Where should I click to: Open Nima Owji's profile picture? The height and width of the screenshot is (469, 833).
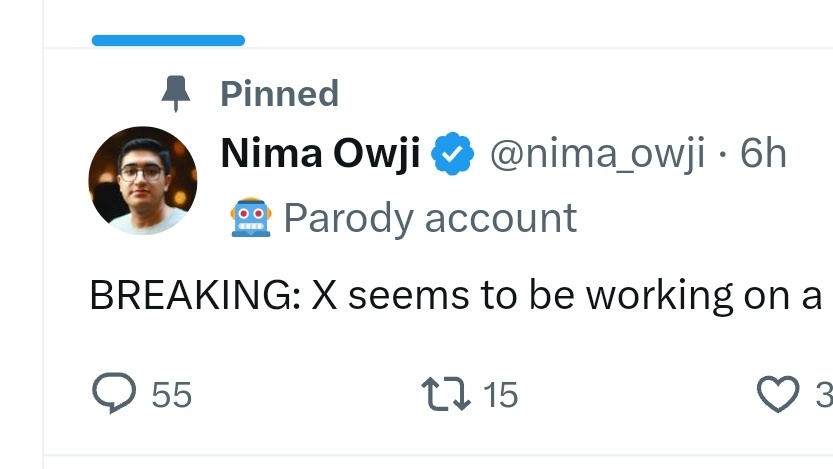[x=142, y=180]
